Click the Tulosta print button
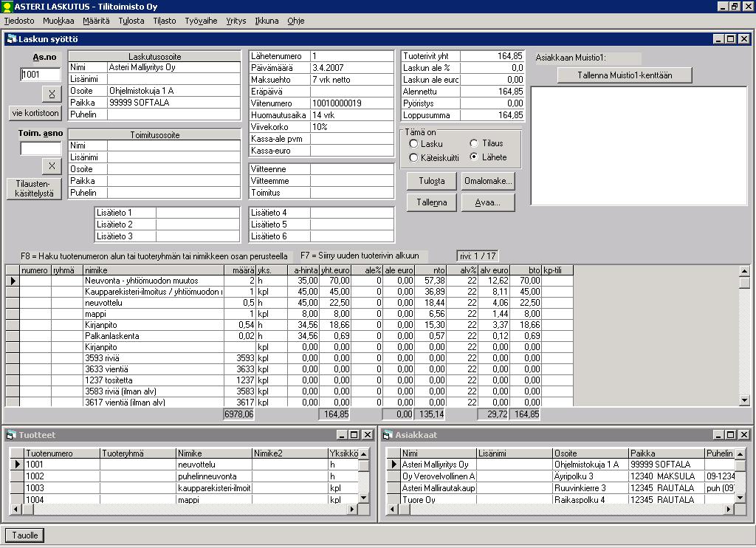 tap(431, 181)
